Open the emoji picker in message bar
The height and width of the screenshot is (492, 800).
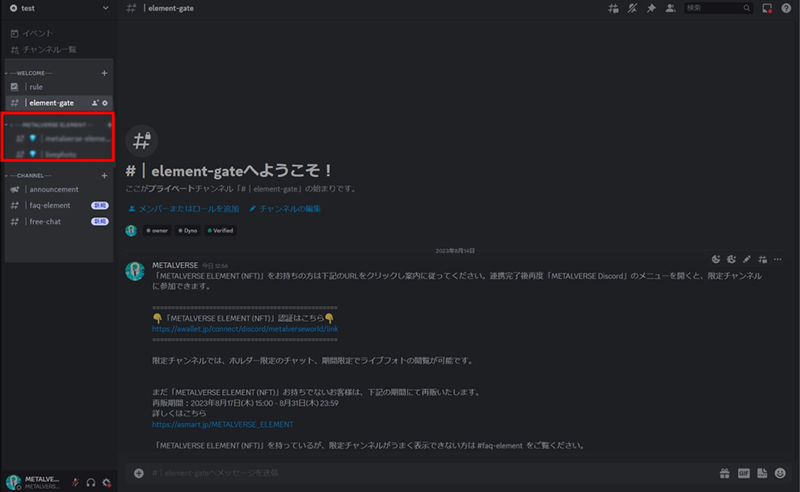779,472
